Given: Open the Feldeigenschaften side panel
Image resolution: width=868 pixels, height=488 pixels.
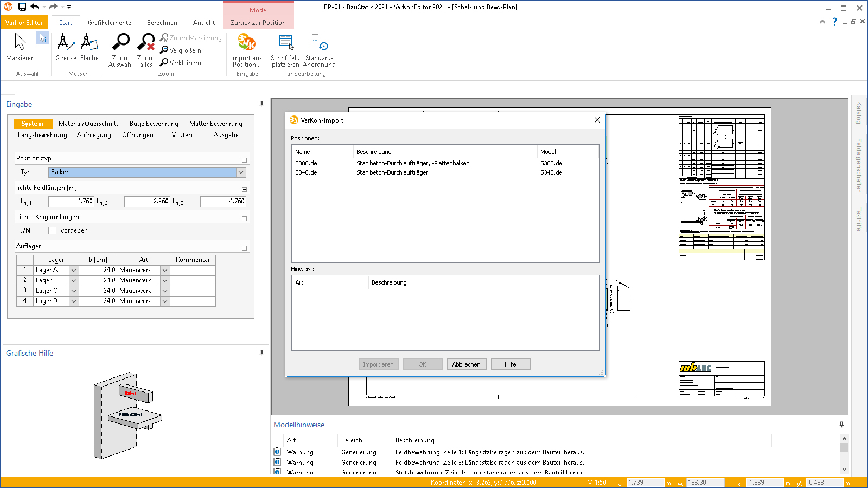Looking at the screenshot, I should click(x=859, y=165).
